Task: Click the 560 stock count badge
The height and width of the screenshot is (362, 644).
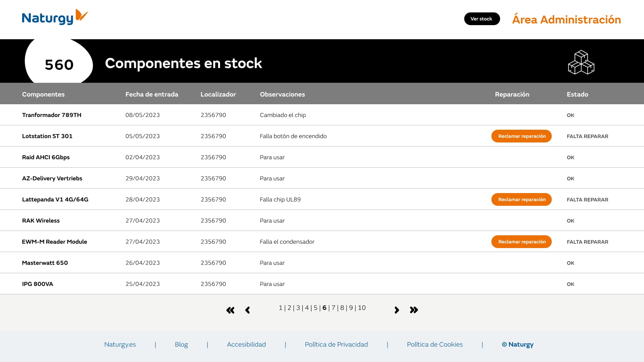Action: pos(59,61)
